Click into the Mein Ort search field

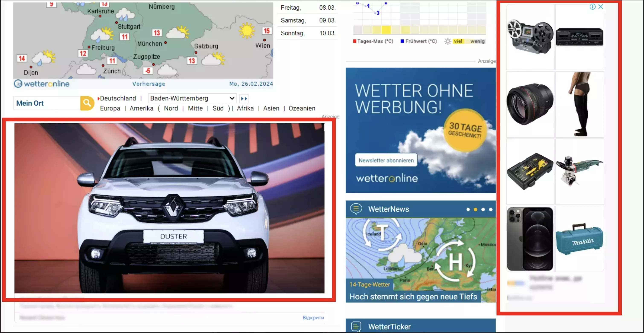47,103
